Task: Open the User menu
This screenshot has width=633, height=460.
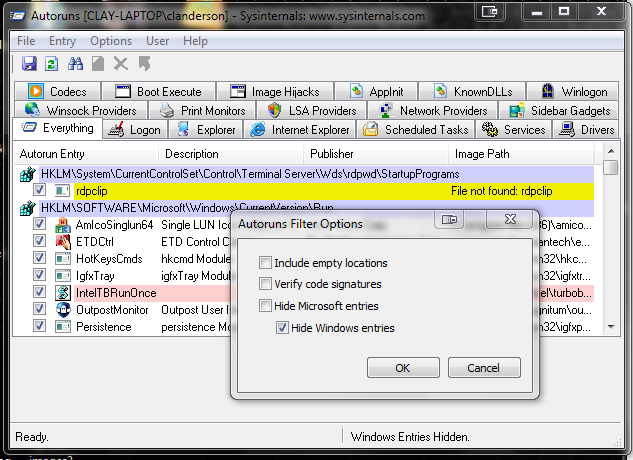Action: 157,41
